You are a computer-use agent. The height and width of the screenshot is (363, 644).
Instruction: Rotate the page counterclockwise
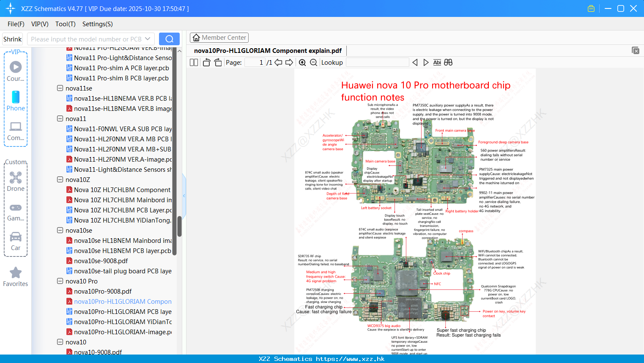(206, 63)
